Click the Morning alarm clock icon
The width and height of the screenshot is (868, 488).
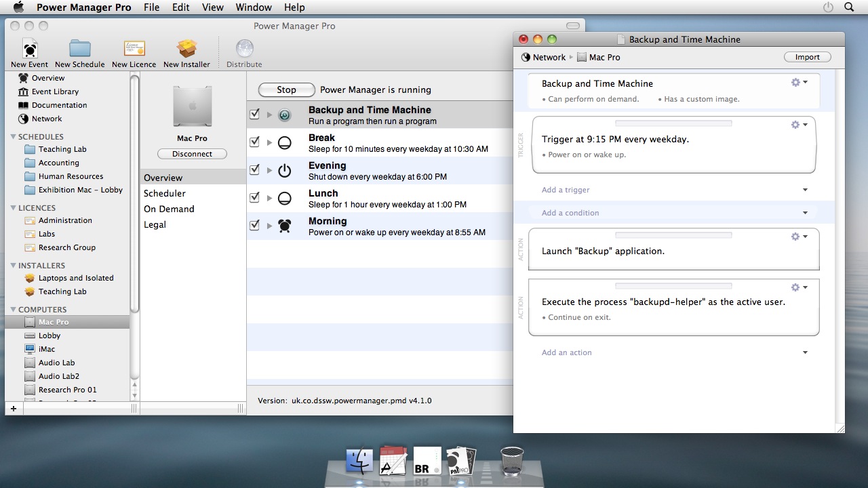pyautogui.click(x=285, y=226)
